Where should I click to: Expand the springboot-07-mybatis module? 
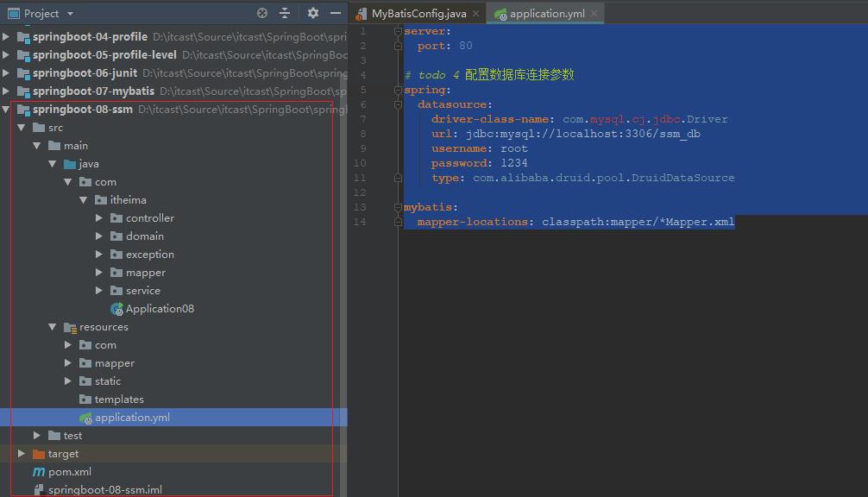click(x=7, y=91)
